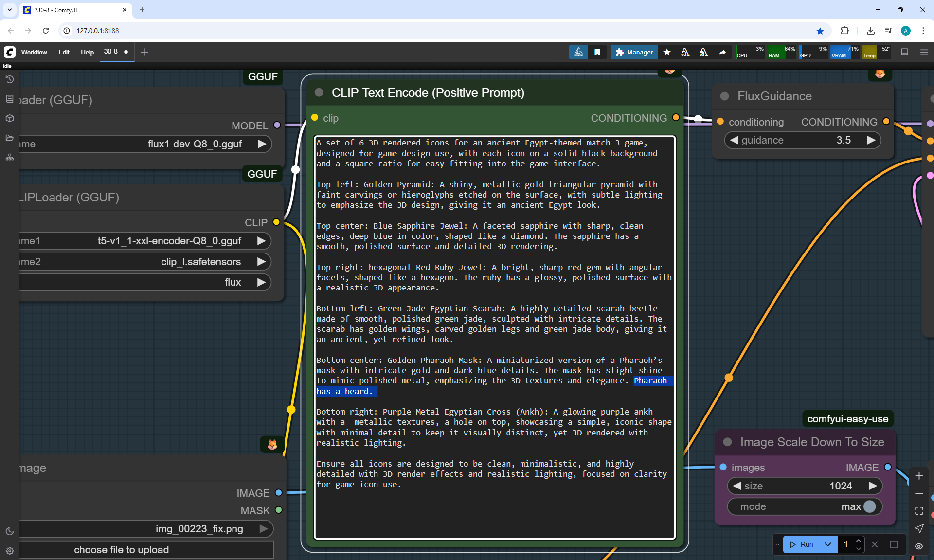The height and width of the screenshot is (560, 934).
Task: Click inside the positive prompt text area
Action: click(494, 511)
